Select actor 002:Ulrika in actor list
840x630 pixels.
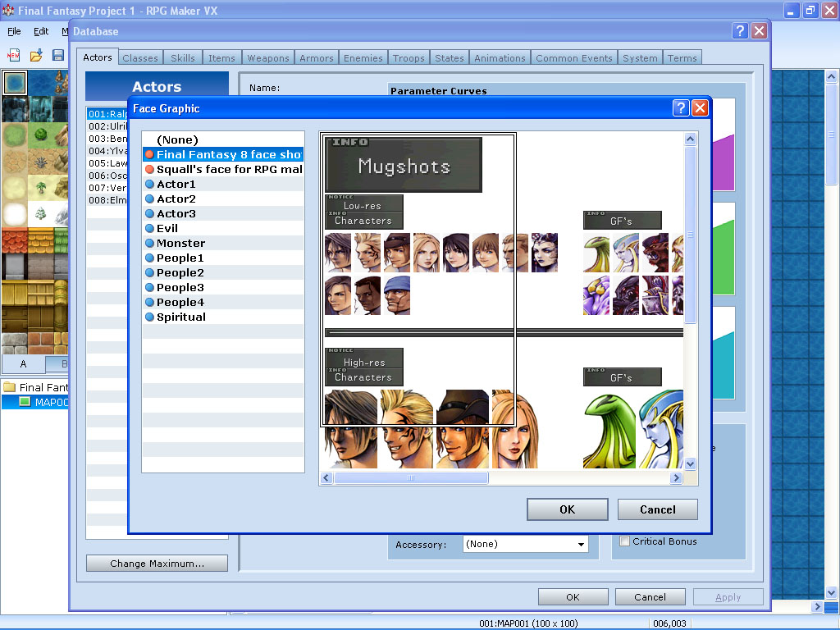tap(107, 126)
